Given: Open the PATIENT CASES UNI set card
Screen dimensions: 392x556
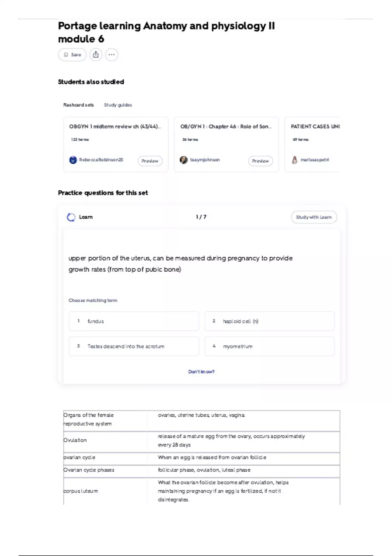Looking at the screenshot, I should pyautogui.click(x=315, y=127).
